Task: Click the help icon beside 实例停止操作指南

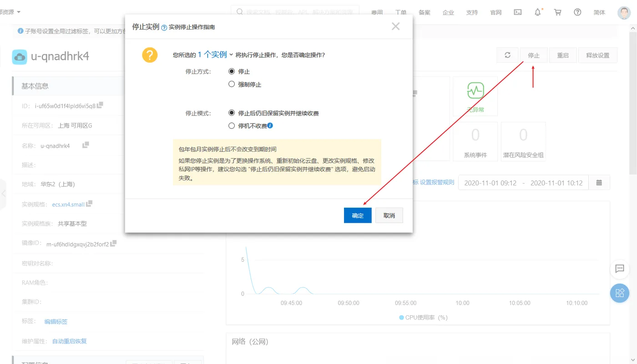Action: tap(164, 28)
